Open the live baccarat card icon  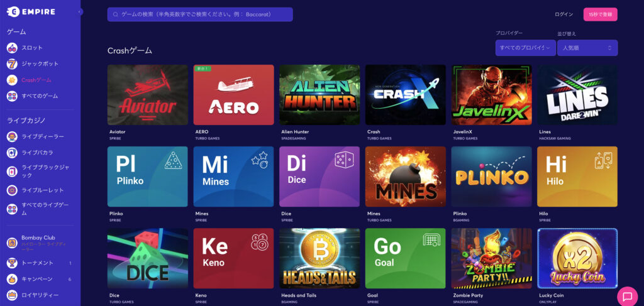tap(12, 153)
